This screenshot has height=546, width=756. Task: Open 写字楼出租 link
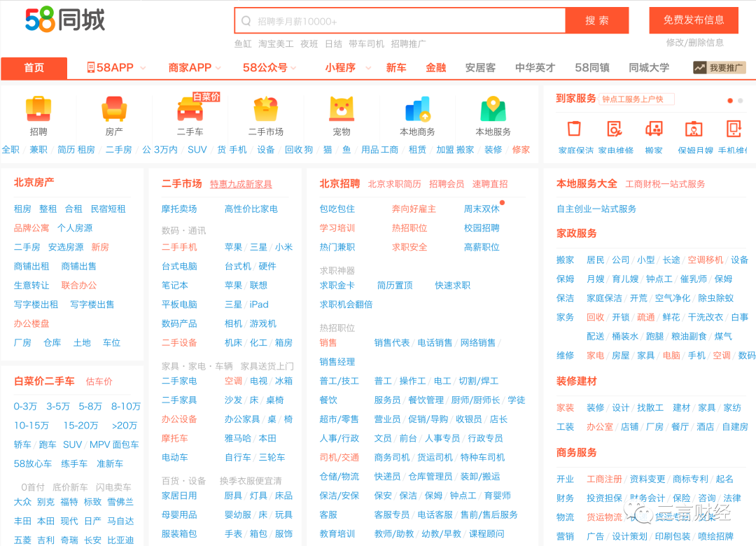[x=36, y=304]
